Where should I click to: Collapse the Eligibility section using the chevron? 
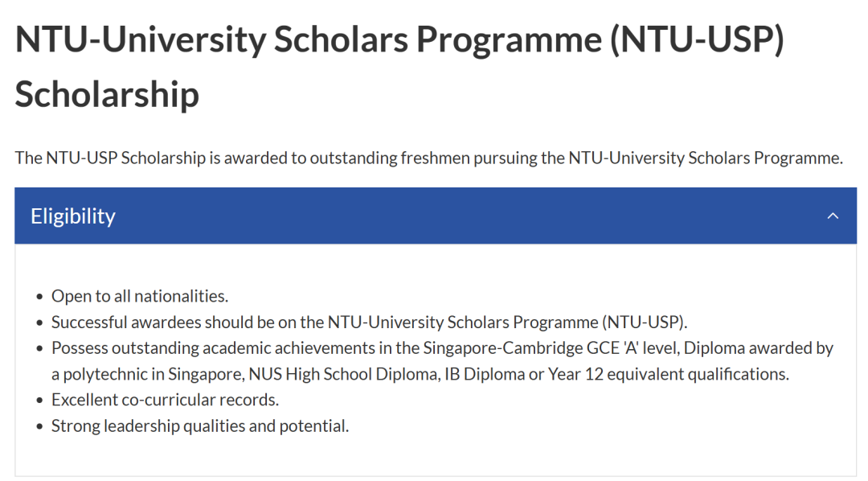click(833, 216)
